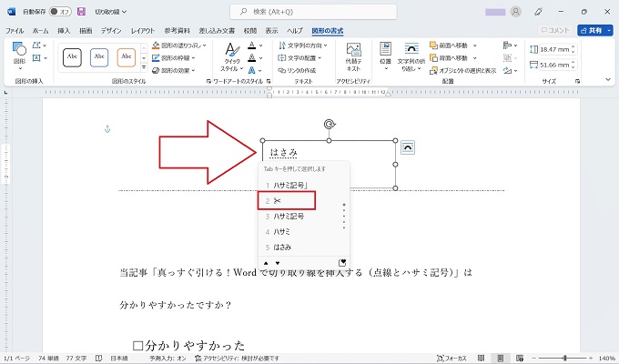Open the 切り取り線 document name dropdown

[x=111, y=12]
